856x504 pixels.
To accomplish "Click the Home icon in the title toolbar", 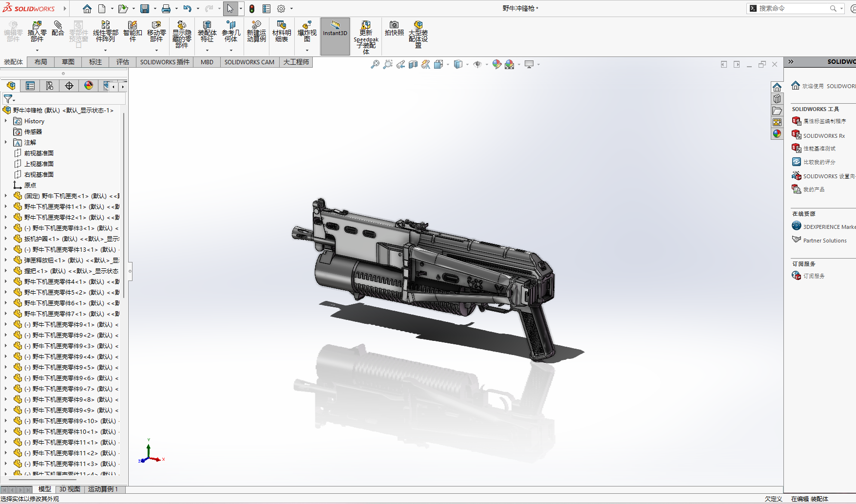I will pyautogui.click(x=87, y=9).
